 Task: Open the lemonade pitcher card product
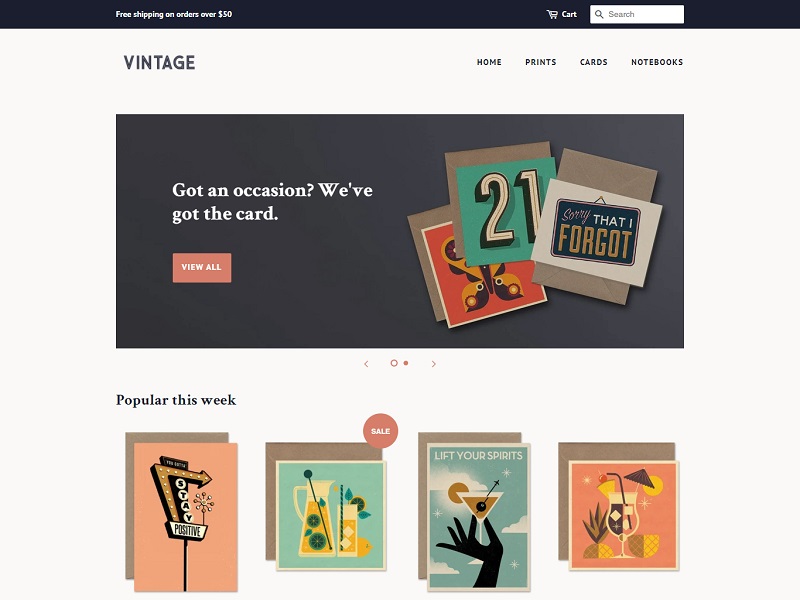click(326, 507)
